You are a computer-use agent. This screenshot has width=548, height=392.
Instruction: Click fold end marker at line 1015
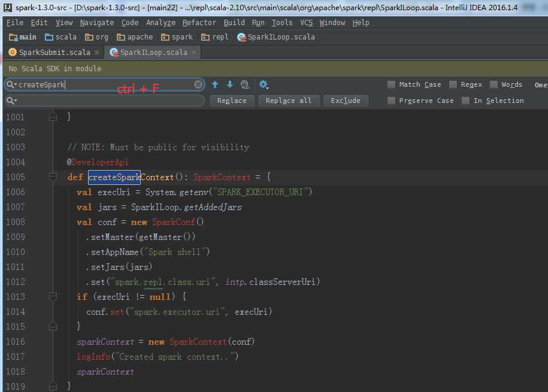point(53,327)
